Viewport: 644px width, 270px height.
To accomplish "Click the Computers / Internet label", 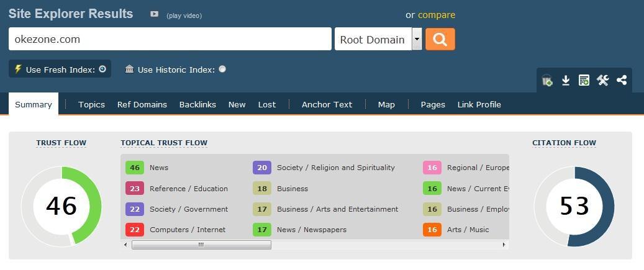I will click(188, 230).
